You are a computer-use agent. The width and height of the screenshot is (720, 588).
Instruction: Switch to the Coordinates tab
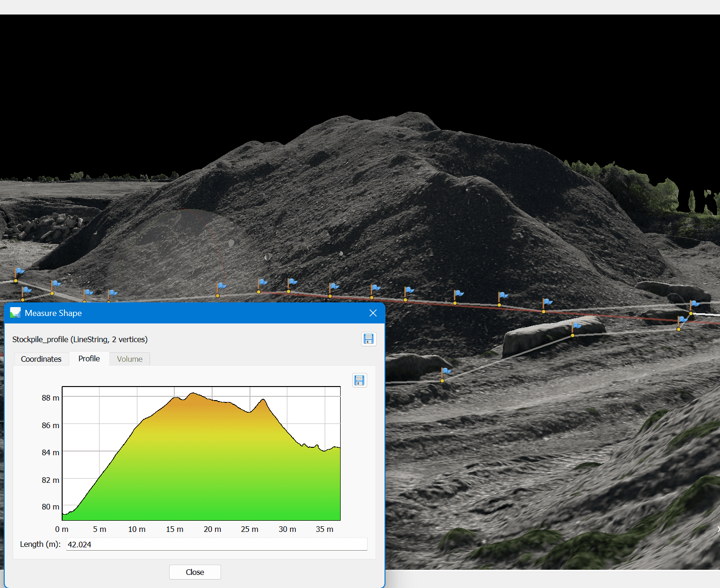coord(41,359)
